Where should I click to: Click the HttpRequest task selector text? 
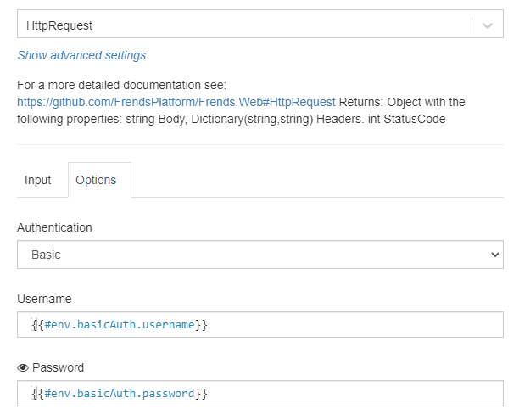tap(59, 25)
